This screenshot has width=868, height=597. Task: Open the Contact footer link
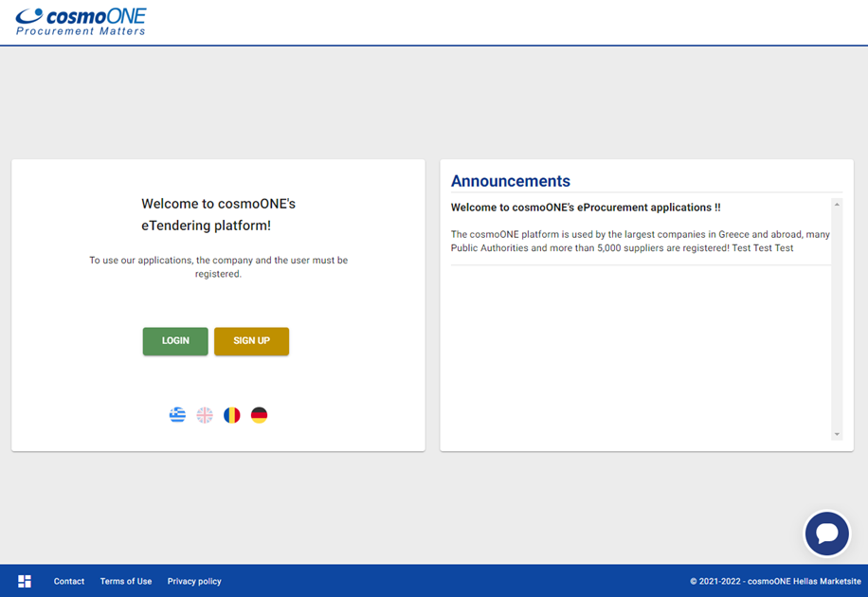[68, 581]
